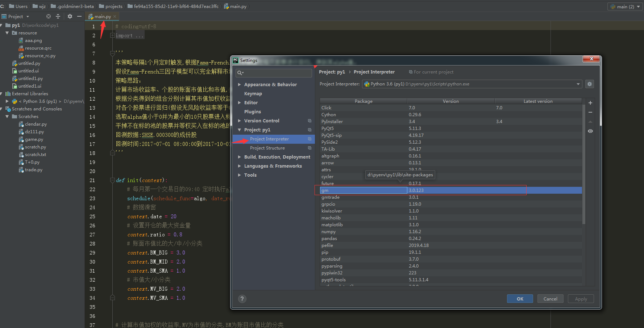Screen dimensions: 644x328
Task: Open the Project Interpreter dropdown
Action: (472, 84)
